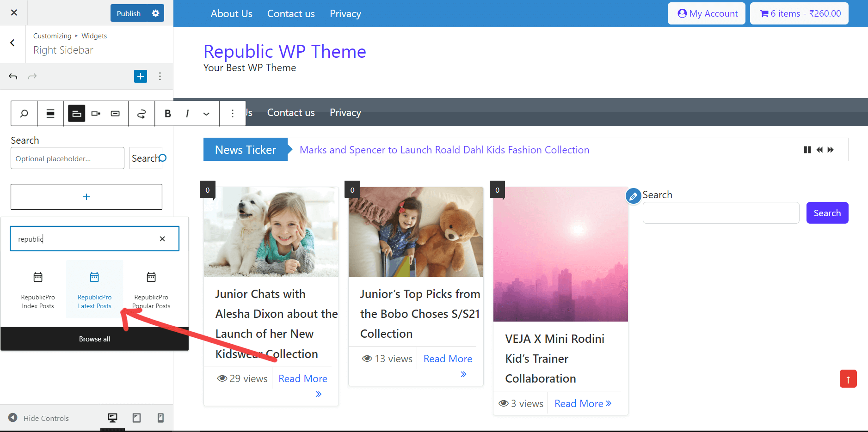Switch to mobile preview
The height and width of the screenshot is (432, 868).
[x=160, y=418]
